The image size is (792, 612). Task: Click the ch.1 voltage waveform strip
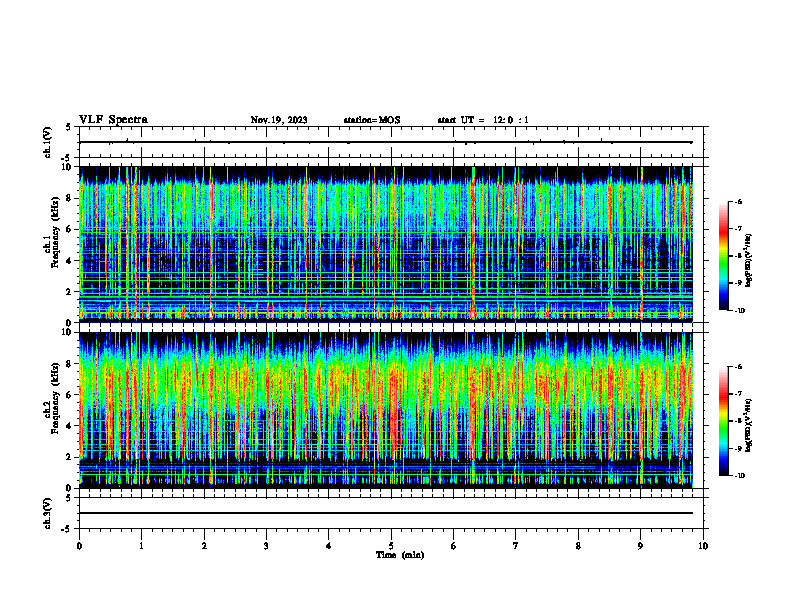391,142
